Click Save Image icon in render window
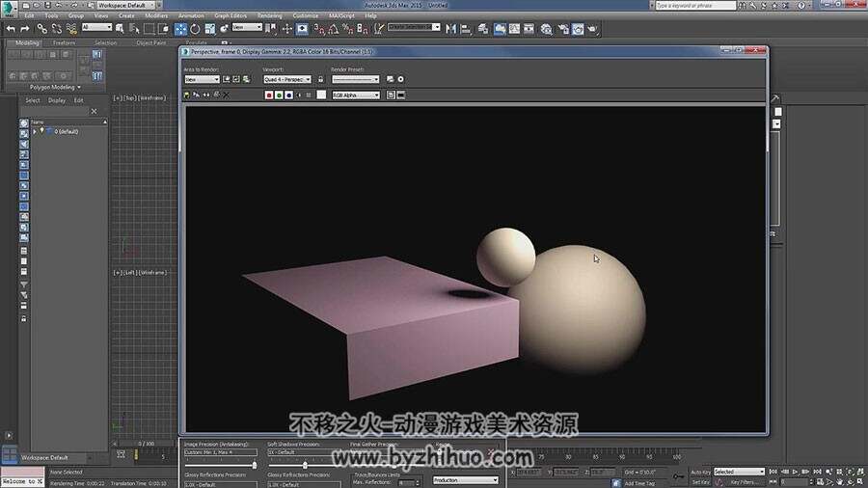 click(186, 95)
